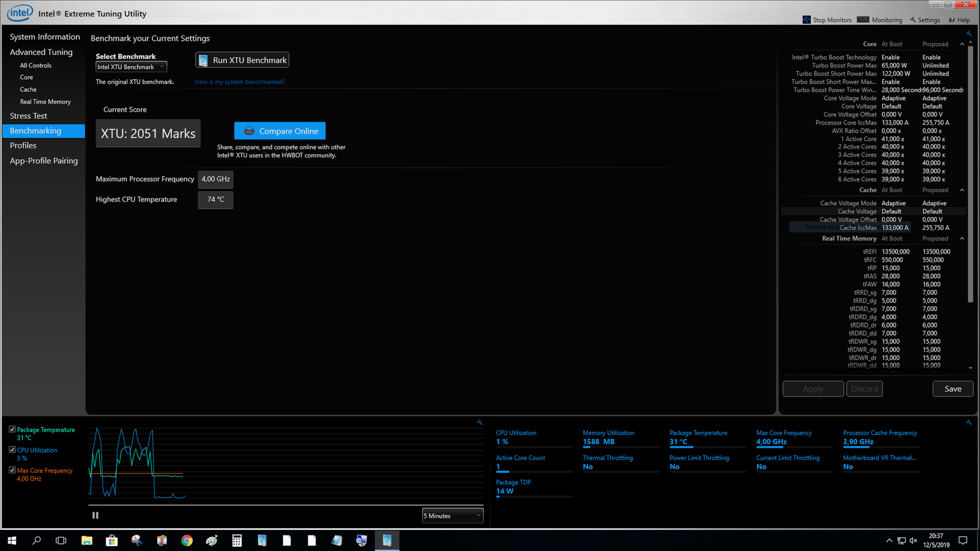
Task: Open the Stress Test section
Action: [29, 116]
